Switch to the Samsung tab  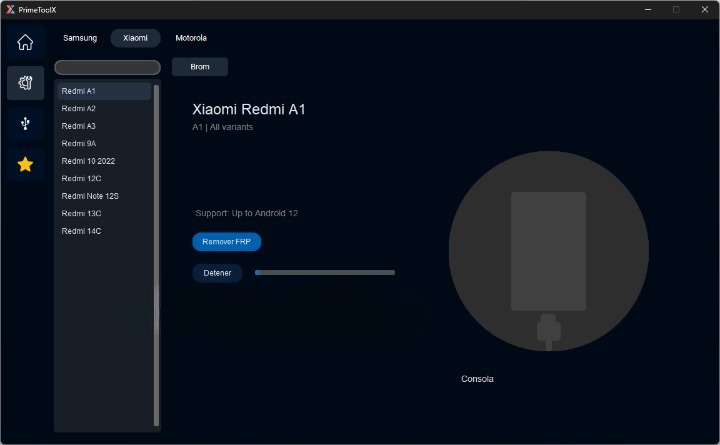tap(80, 38)
